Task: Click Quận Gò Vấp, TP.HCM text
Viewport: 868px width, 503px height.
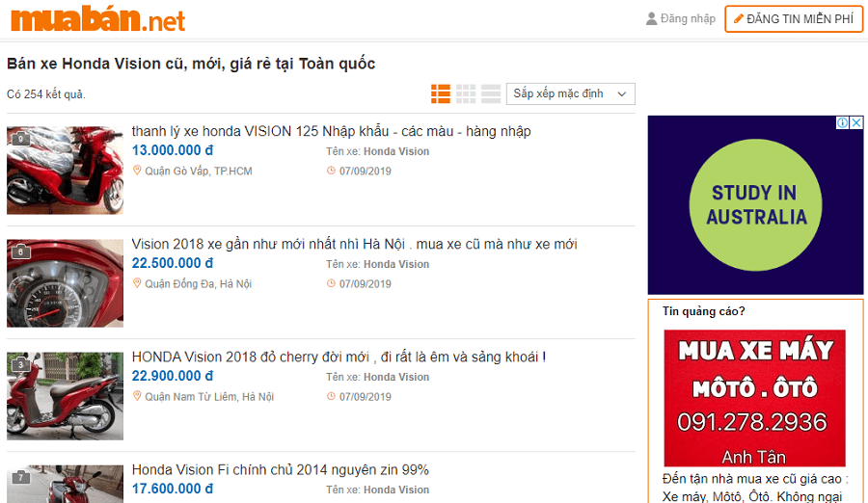Action: coord(198,171)
